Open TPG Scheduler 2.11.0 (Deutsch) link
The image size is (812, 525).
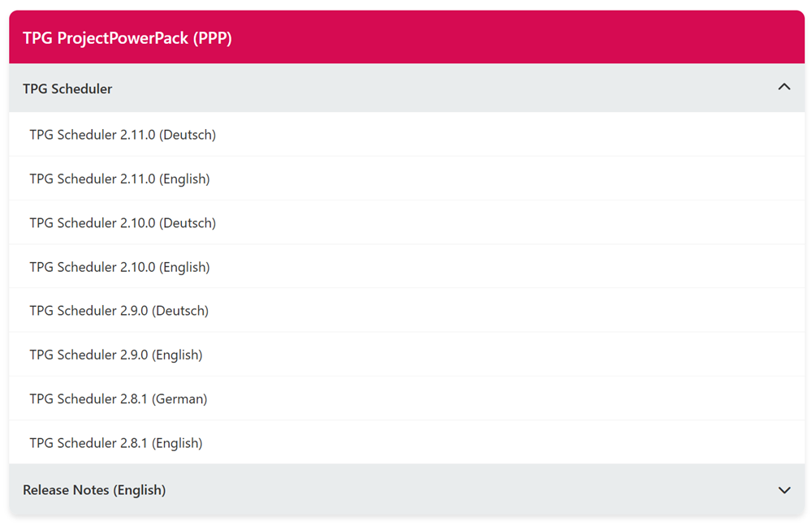123,135
